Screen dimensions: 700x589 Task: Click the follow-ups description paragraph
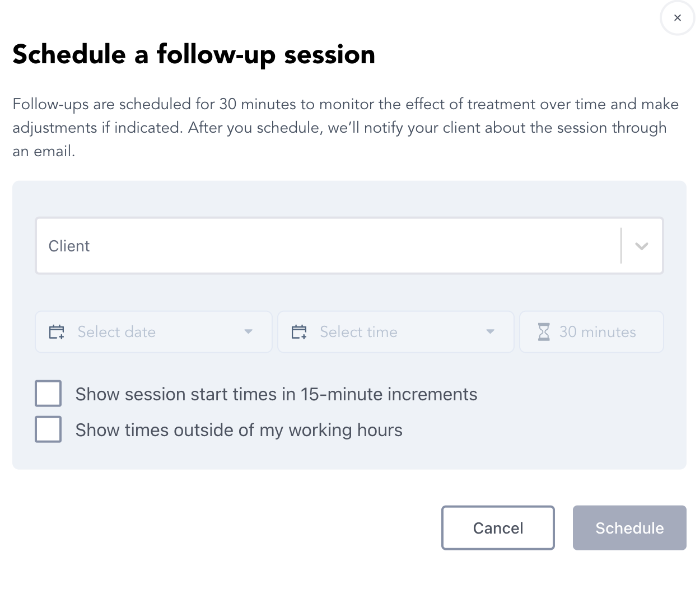pyautogui.click(x=346, y=128)
